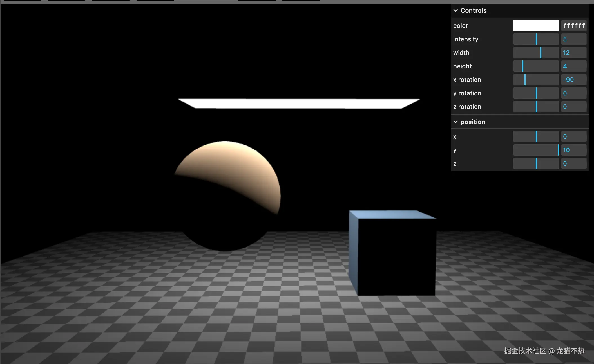
Task: Click the position y value field 10
Action: pyautogui.click(x=574, y=150)
